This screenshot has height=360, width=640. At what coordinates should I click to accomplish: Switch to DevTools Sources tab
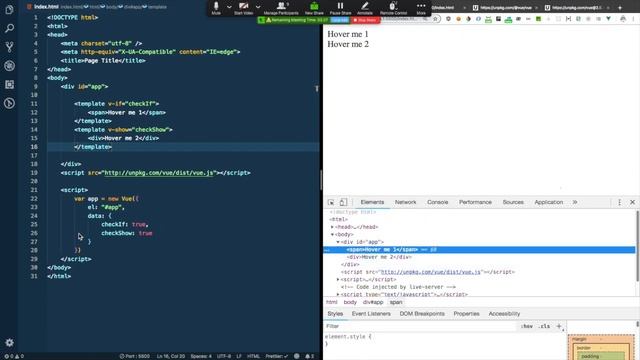click(x=513, y=202)
